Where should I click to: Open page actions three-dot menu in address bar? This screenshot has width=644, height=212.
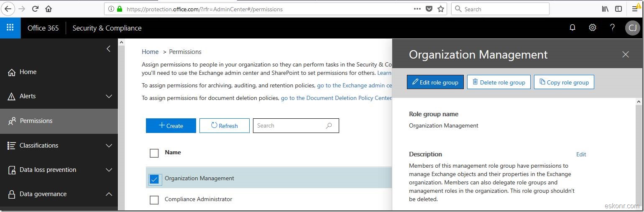[x=417, y=9]
